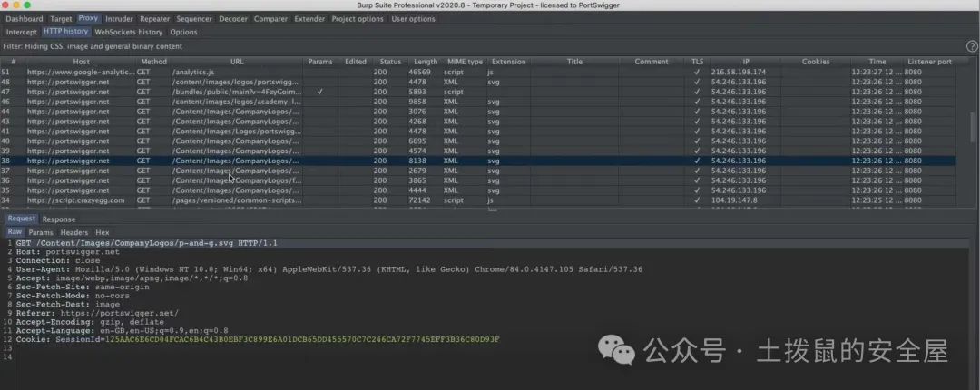Image resolution: width=980 pixels, height=390 pixels.
Task: Select history row number 43
Action: click(x=477, y=122)
